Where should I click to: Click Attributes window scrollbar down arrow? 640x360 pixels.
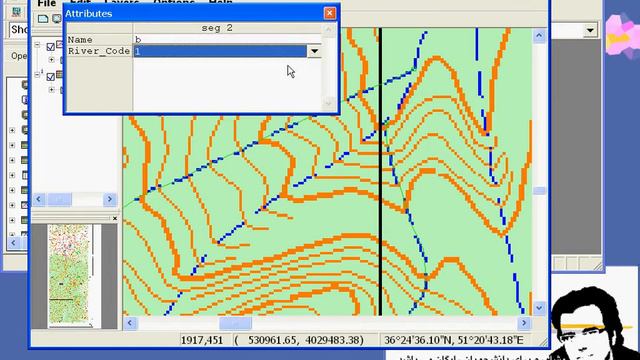click(x=329, y=104)
